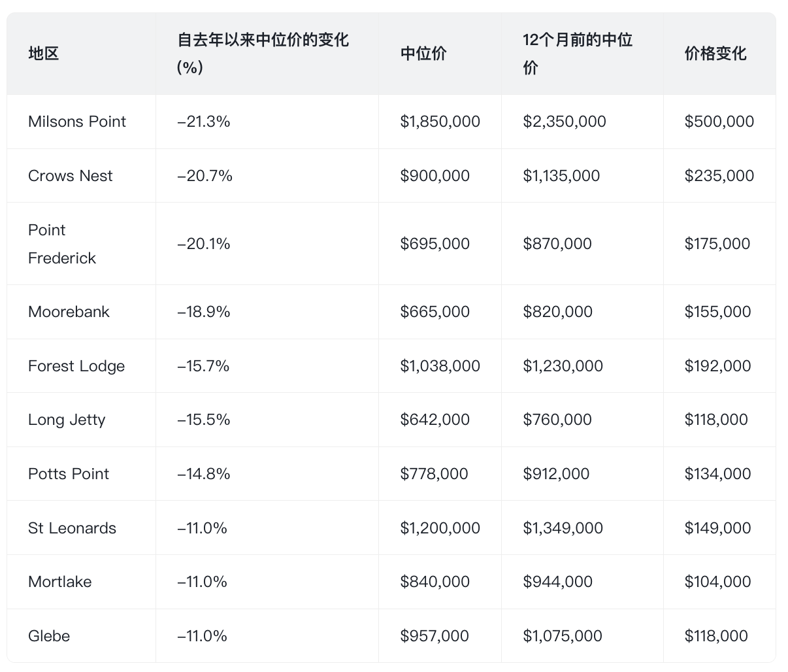Click the $1,135,000 prior median cell
The image size is (788, 672).
coord(561,176)
